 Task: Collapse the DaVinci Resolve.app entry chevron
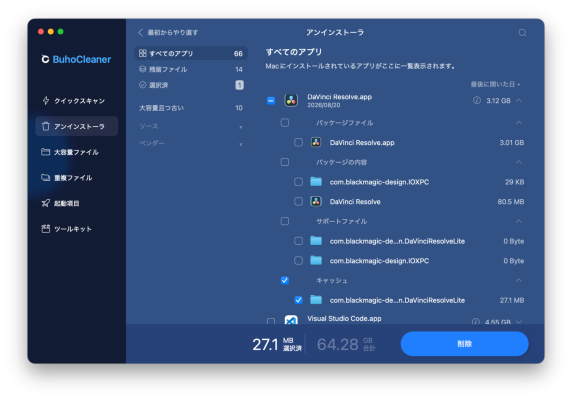519,100
